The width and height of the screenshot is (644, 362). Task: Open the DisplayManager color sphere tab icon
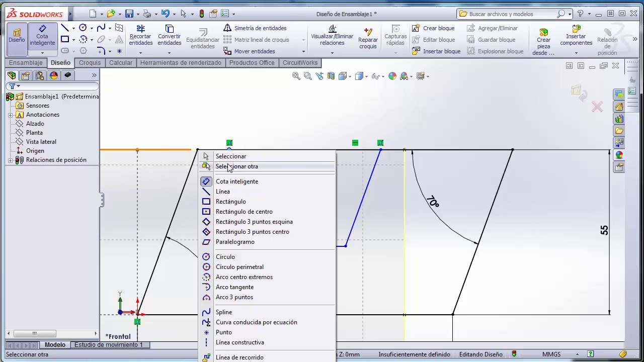[x=54, y=75]
